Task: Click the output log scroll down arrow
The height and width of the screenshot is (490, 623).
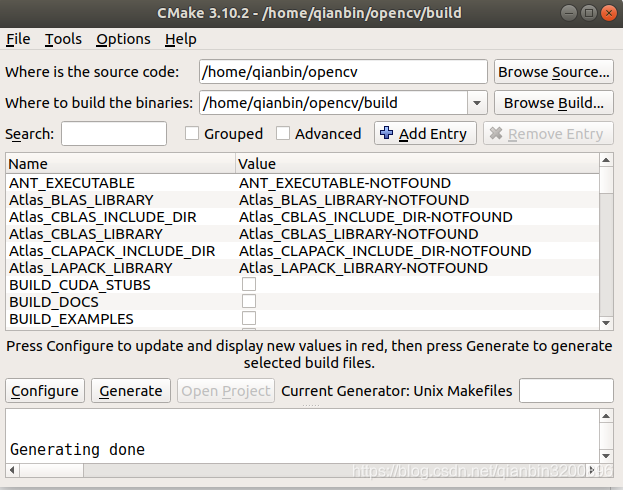Action: (606, 456)
